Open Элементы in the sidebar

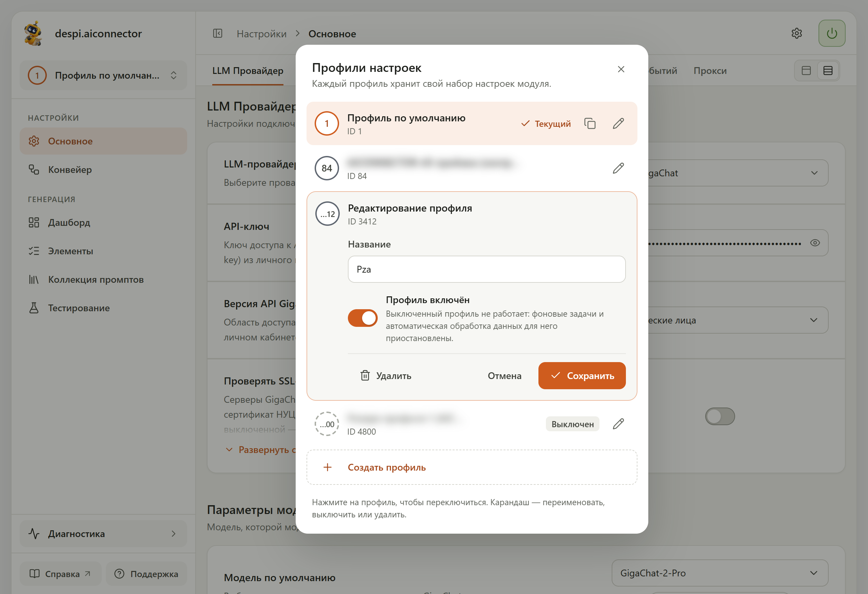point(103,251)
